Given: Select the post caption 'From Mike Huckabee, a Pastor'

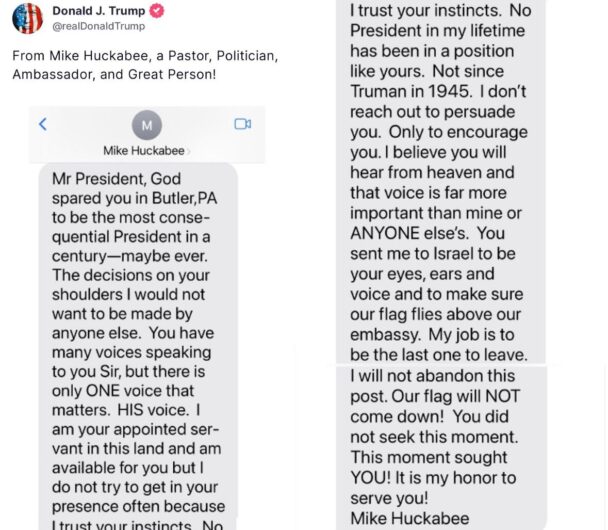Looking at the screenshot, I should click(145, 65).
